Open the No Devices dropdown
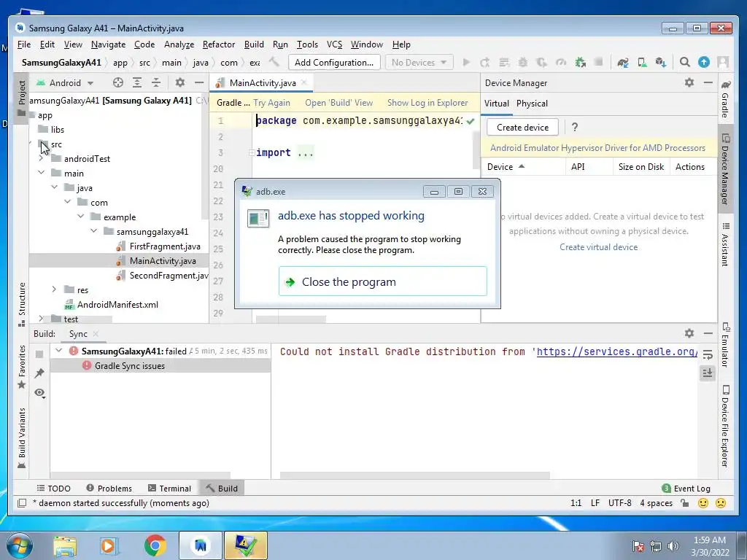 coord(419,63)
